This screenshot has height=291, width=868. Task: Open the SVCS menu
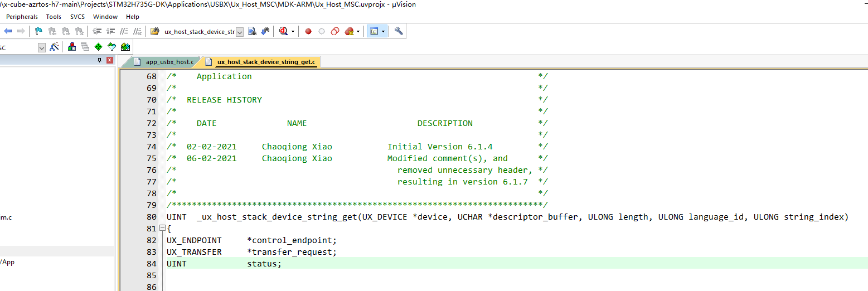[x=77, y=17]
